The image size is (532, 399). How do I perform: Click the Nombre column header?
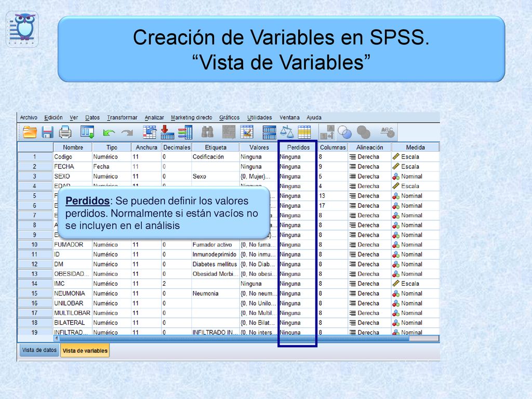[x=73, y=147]
